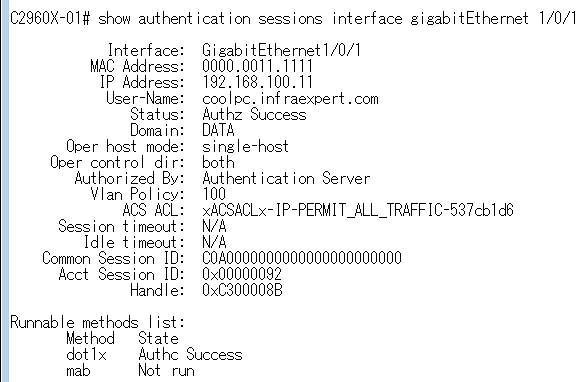The image size is (579, 382).
Task: Click the Common Session ID value
Action: (x=302, y=258)
